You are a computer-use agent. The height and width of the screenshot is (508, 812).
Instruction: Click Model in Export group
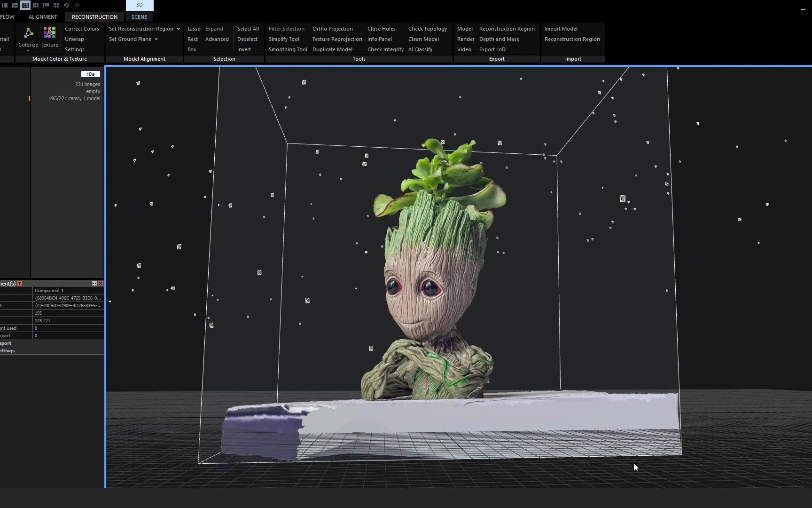pos(465,29)
